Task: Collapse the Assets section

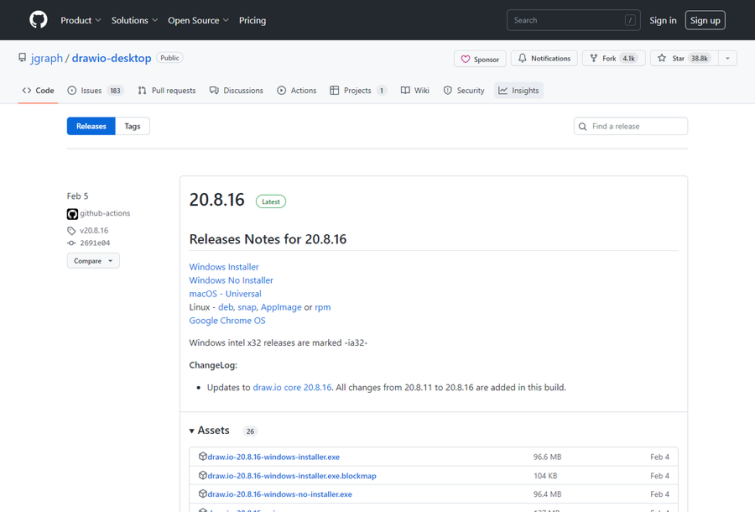Action: pos(209,430)
